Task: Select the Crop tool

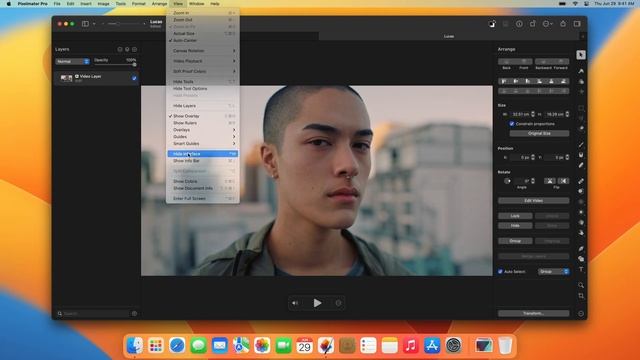Action: click(x=581, y=296)
